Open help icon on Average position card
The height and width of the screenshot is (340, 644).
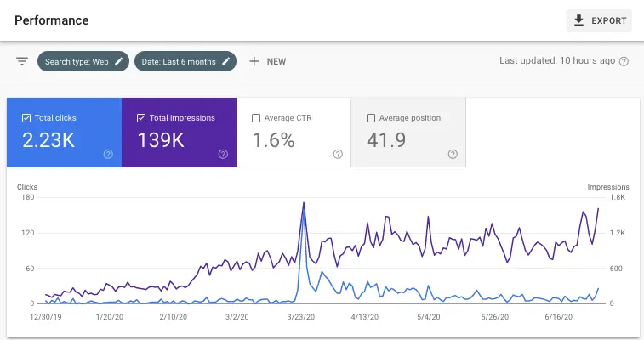453,154
